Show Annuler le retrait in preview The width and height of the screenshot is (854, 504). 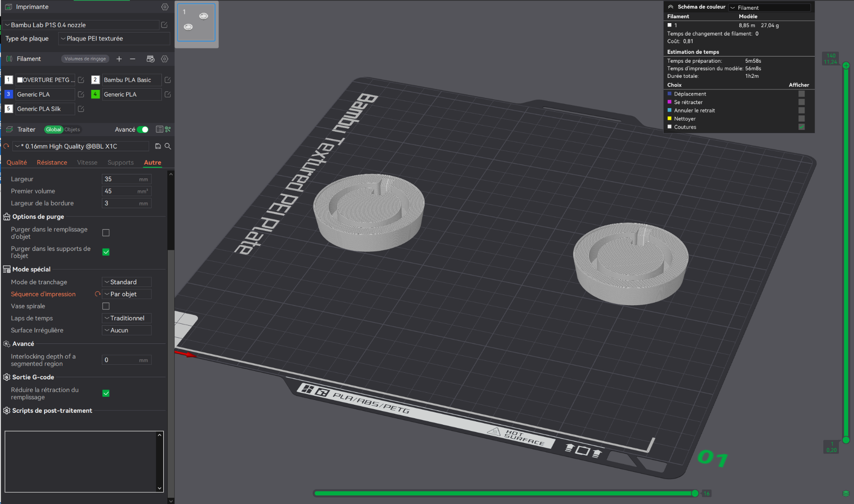click(x=802, y=110)
